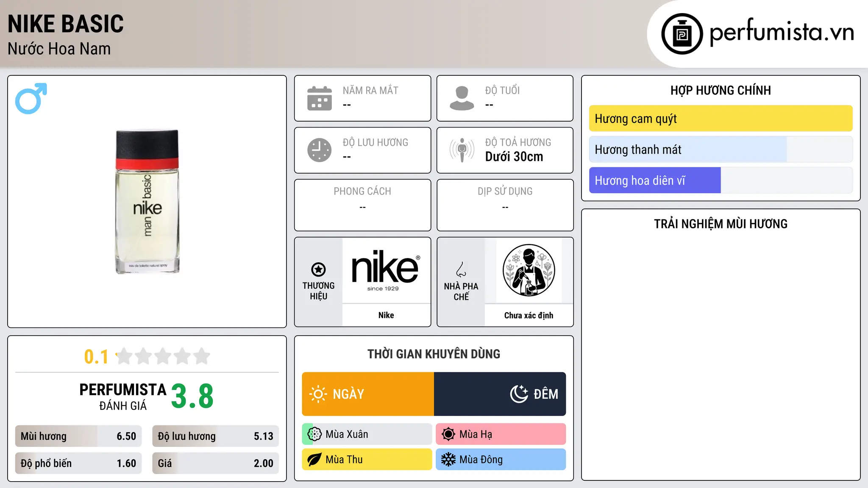Click the THƯƠNG HIỆU label
Viewport: 868px width, 488px height.
tap(318, 291)
